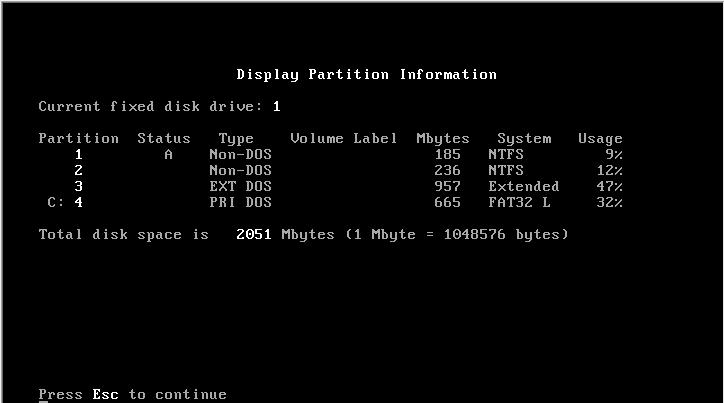
Task: Click the 'Esc' key hint
Action: [x=105, y=395]
